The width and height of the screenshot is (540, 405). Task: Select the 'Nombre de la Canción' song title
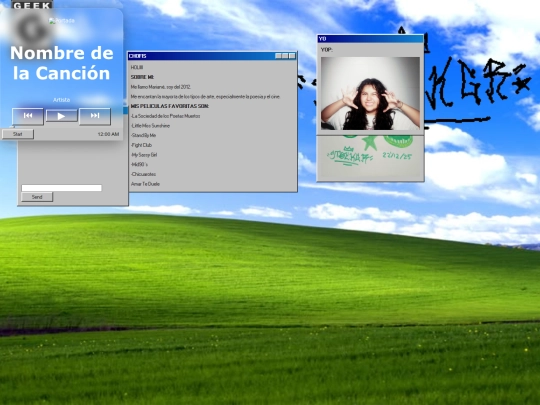62,63
